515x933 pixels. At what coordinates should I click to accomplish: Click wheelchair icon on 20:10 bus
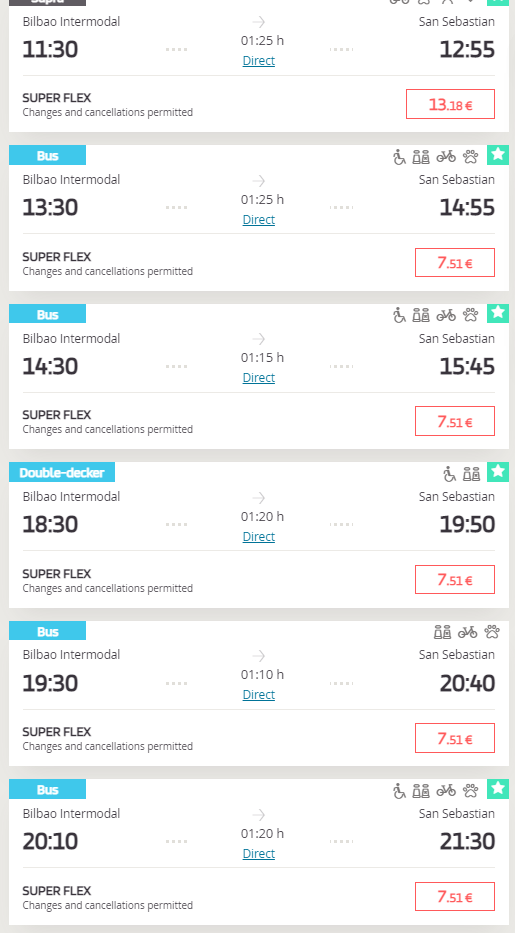point(399,790)
